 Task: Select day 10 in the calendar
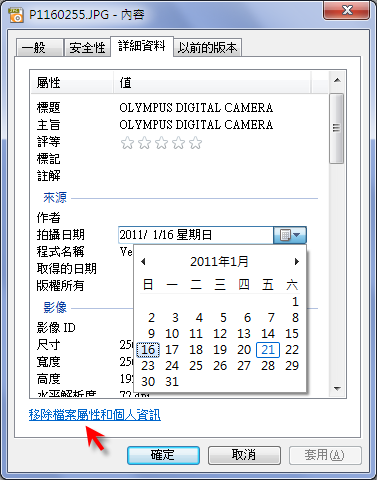[x=172, y=334]
